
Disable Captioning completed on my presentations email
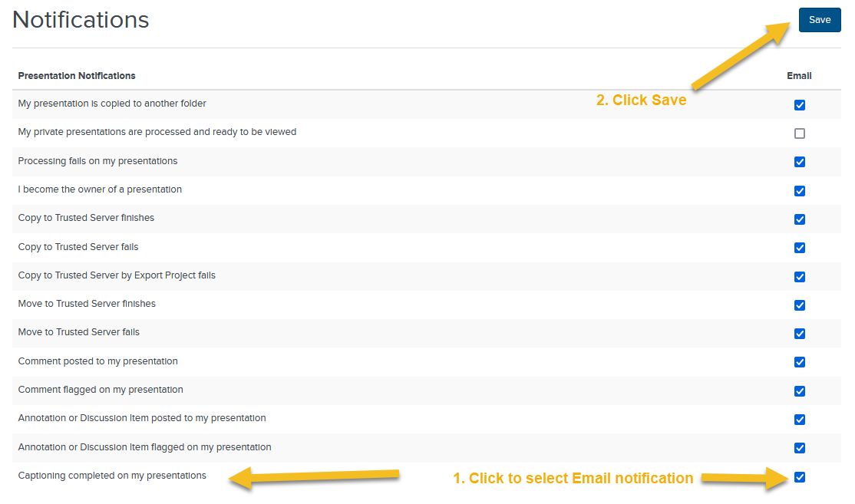800,476
